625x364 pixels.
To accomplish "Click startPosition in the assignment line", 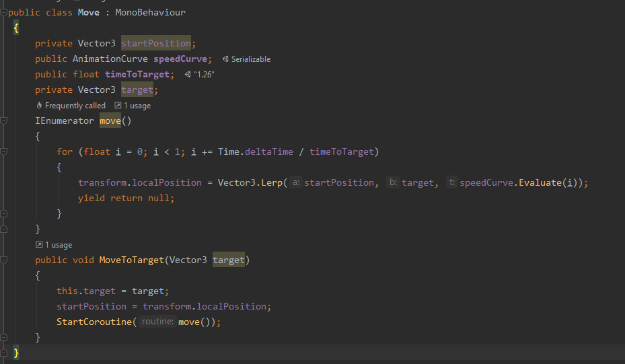I will click(x=91, y=307).
